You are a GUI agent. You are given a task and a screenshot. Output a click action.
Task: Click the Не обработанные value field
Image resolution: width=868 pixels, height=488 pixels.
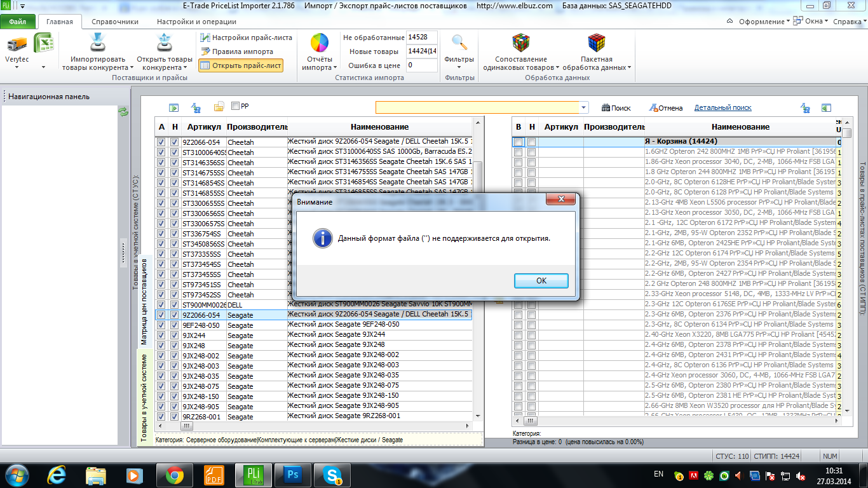[422, 37]
